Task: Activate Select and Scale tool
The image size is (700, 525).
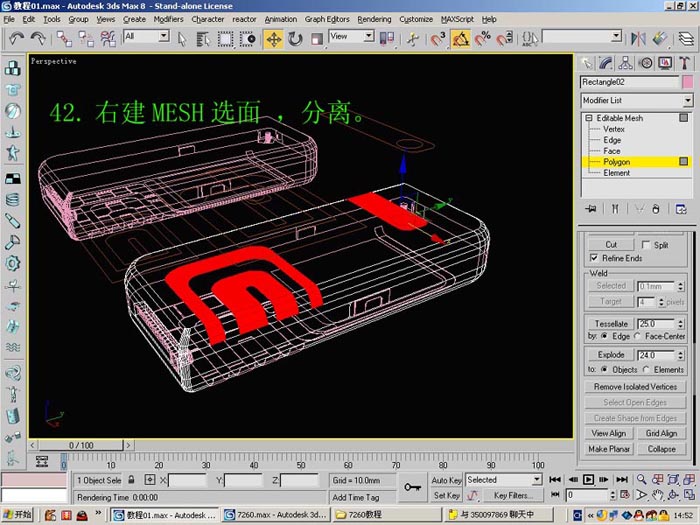Action: point(317,39)
